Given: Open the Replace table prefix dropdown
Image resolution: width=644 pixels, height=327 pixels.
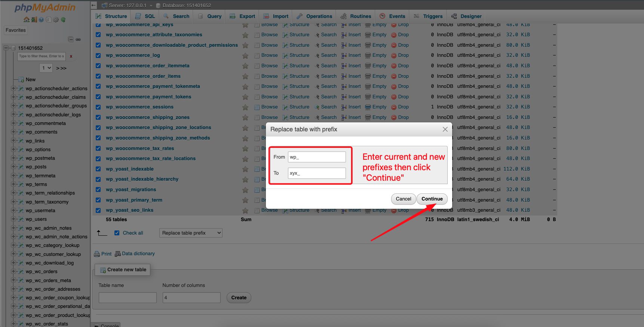Looking at the screenshot, I should [x=191, y=233].
